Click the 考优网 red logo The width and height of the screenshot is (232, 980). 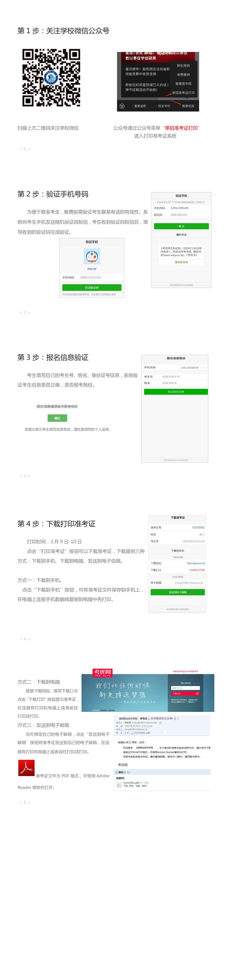[x=102, y=673]
